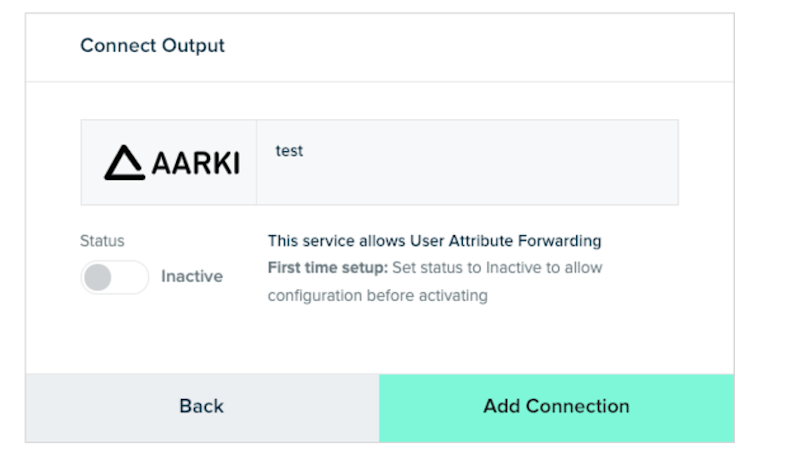Click the Aarki triangle logo icon
Viewport: 800px width, 454px height.
click(x=124, y=163)
